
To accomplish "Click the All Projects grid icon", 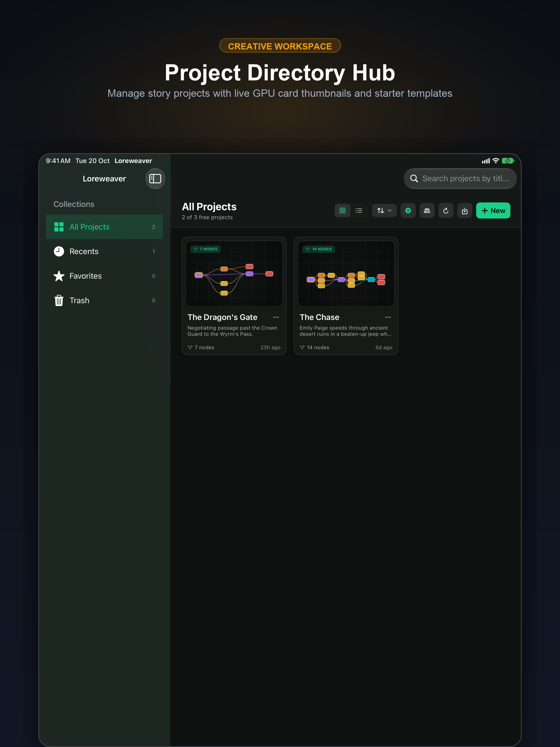I will point(59,227).
